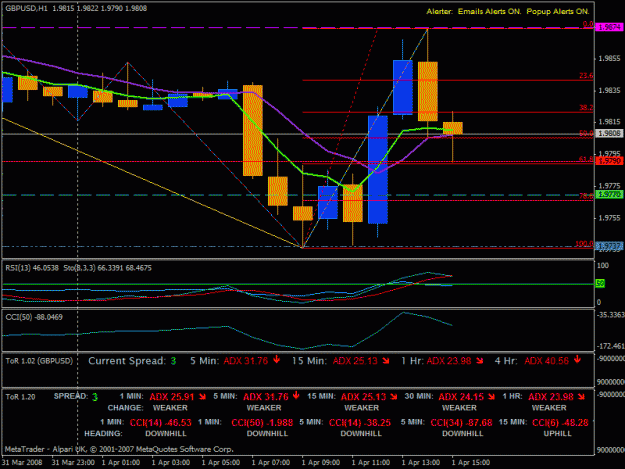Image resolution: width=625 pixels, height=469 pixels.
Task: Click the 31 Mar 23:00 time axis label
Action: (x=73, y=463)
